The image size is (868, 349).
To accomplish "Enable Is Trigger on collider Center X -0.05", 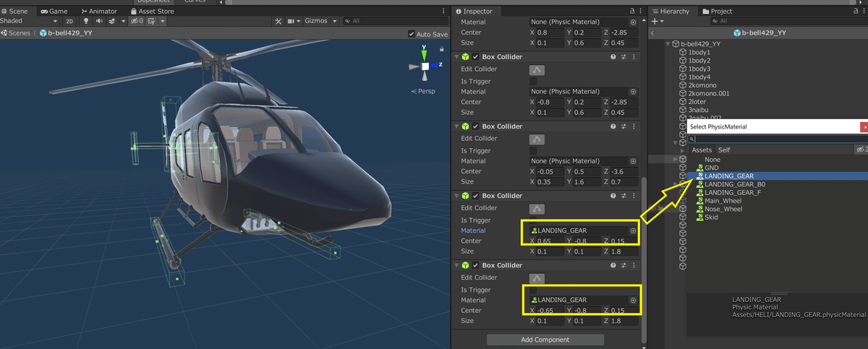I will [x=534, y=150].
